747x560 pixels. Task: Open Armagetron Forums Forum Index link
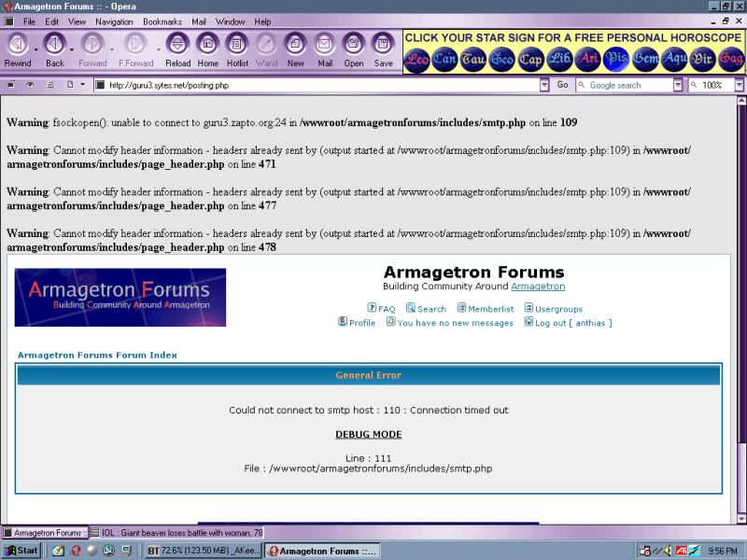pyautogui.click(x=97, y=355)
